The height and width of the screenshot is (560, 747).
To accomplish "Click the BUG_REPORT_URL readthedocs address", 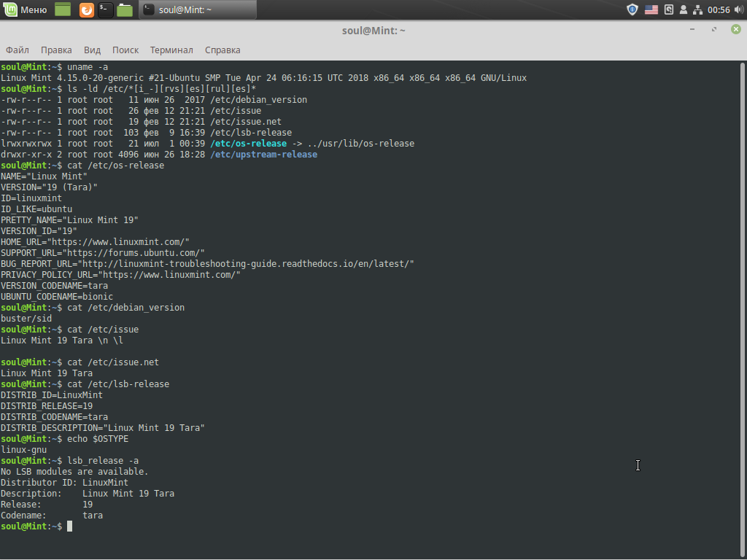I will 246,264.
